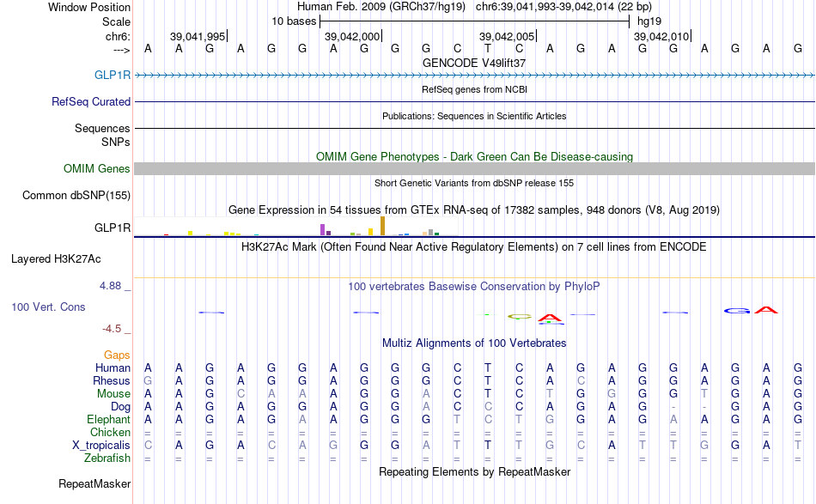This screenshot has width=816, height=504.
Task: Click the orange Gaps label
Action: [117, 355]
